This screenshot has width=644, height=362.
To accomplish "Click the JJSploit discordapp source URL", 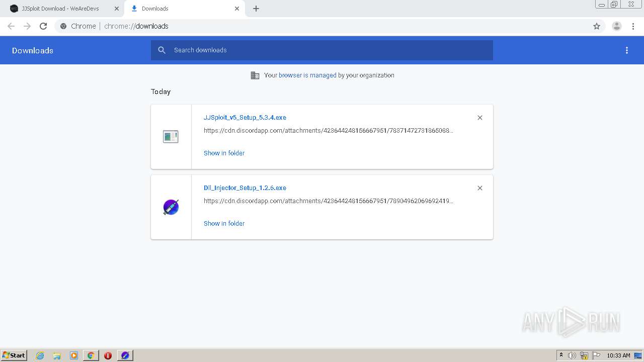I will tap(329, 131).
